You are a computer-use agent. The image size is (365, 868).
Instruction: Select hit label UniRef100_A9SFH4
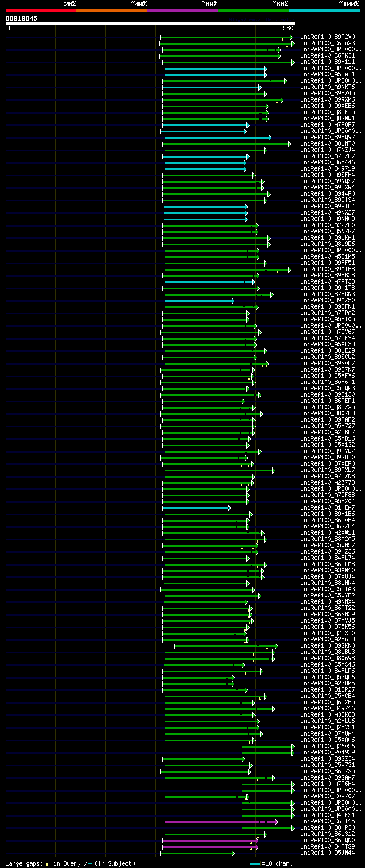click(327, 175)
